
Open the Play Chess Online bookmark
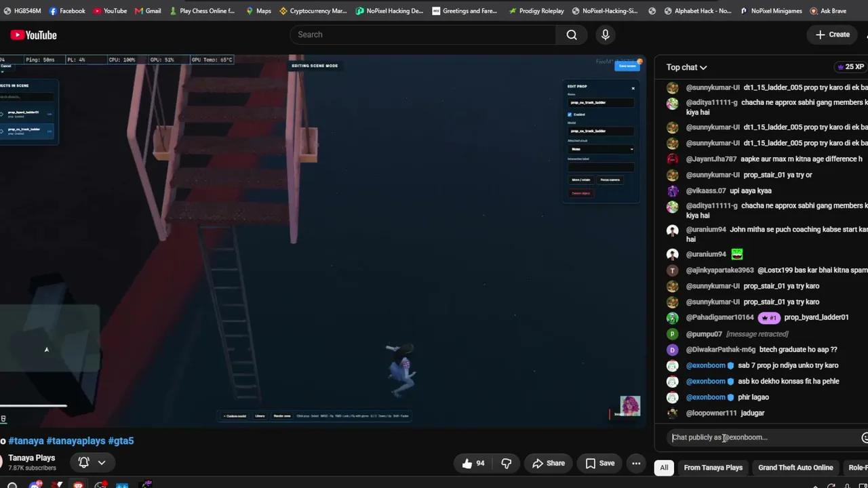[202, 11]
